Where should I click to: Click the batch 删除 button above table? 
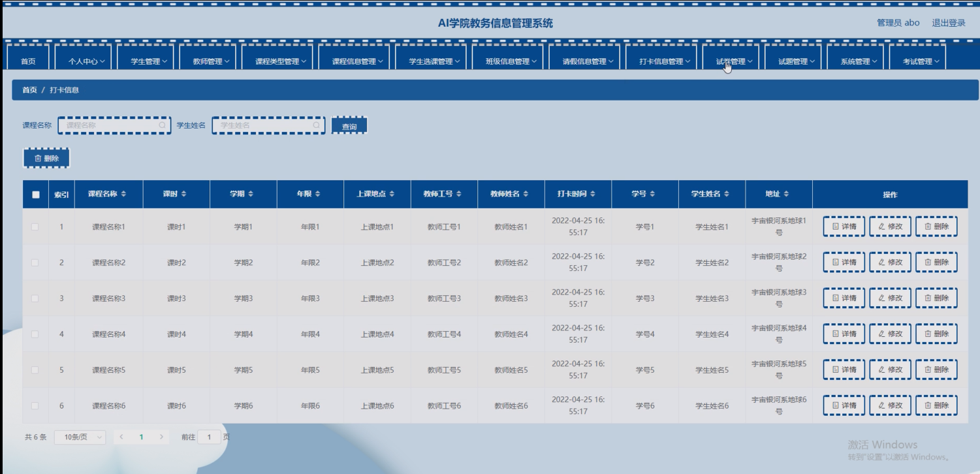(46, 158)
